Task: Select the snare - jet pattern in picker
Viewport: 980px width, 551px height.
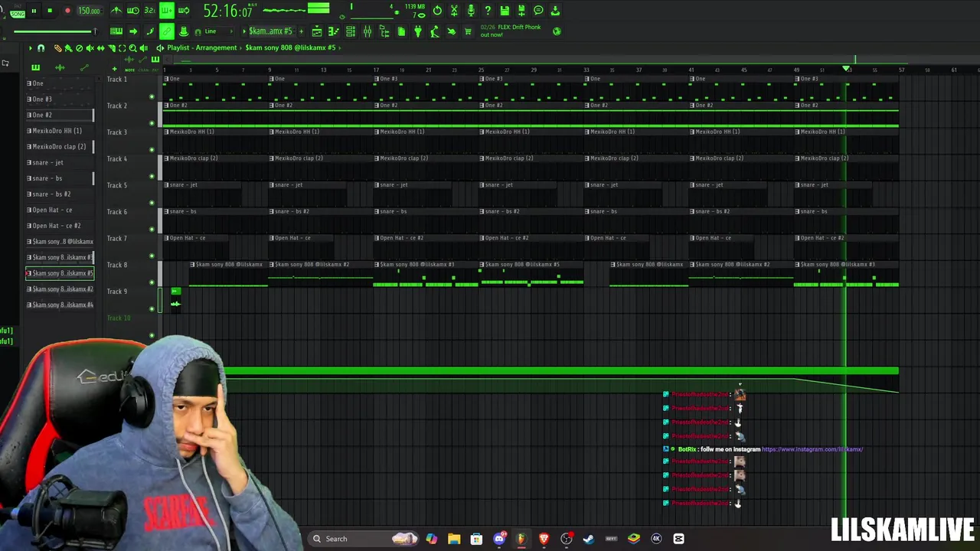Action: click(60, 162)
